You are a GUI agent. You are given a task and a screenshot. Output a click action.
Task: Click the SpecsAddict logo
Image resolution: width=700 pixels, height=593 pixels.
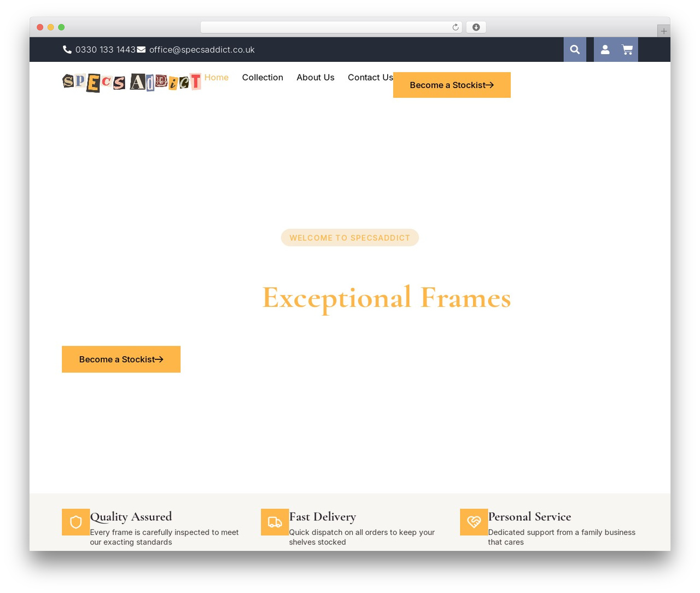click(132, 83)
